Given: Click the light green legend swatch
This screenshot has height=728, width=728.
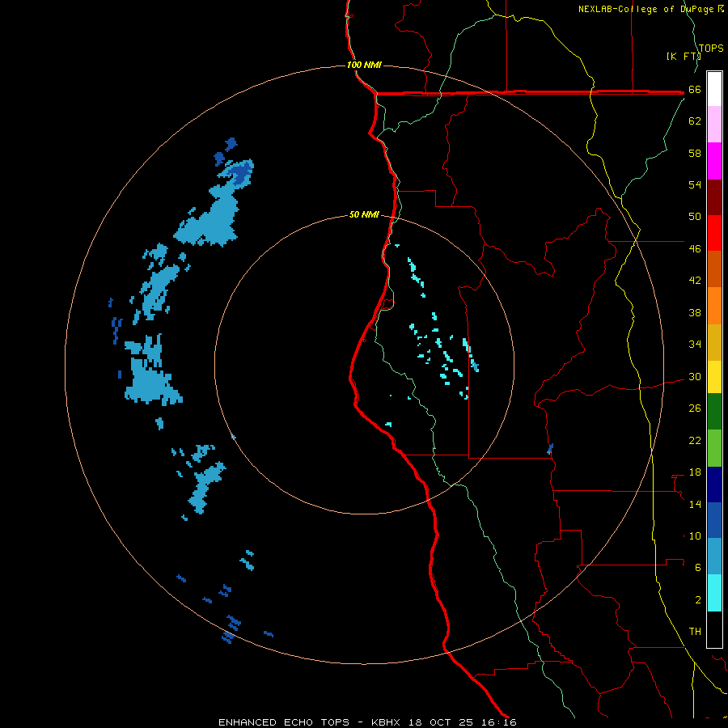Looking at the screenshot, I should (x=714, y=448).
